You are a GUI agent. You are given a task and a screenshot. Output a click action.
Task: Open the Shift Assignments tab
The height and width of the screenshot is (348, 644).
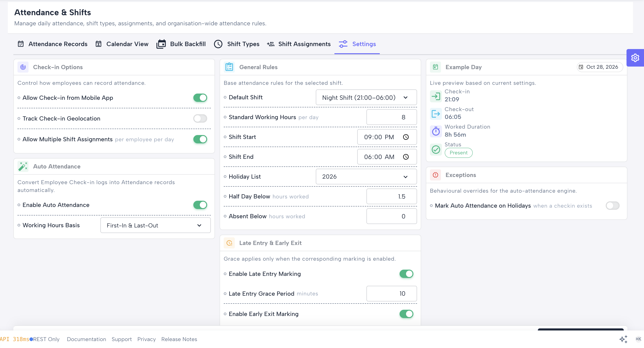299,44
